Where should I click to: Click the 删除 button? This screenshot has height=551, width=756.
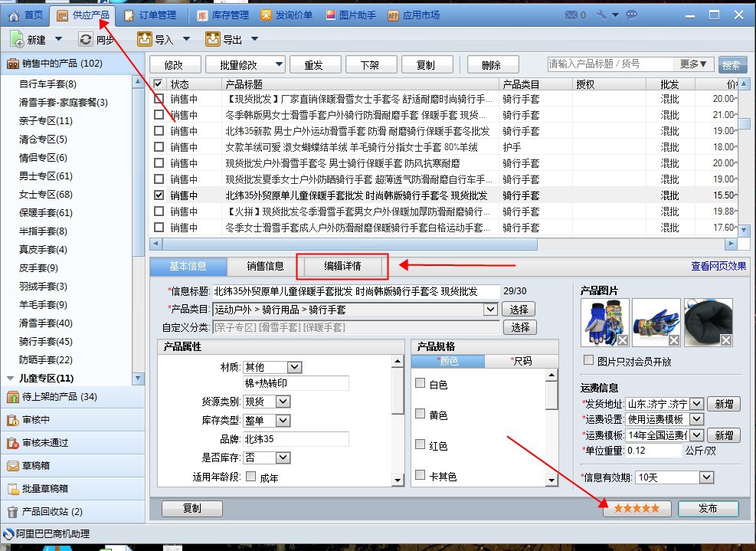[x=493, y=64]
